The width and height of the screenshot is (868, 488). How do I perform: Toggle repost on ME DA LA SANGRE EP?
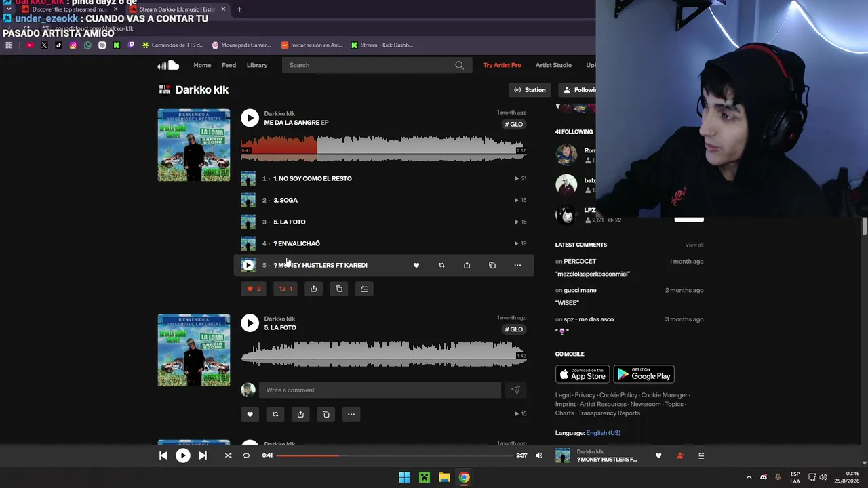click(286, 289)
